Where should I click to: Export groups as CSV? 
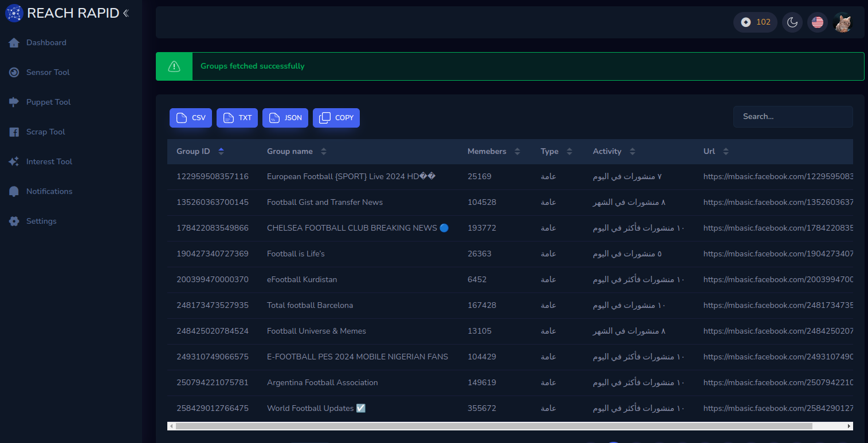pyautogui.click(x=191, y=118)
